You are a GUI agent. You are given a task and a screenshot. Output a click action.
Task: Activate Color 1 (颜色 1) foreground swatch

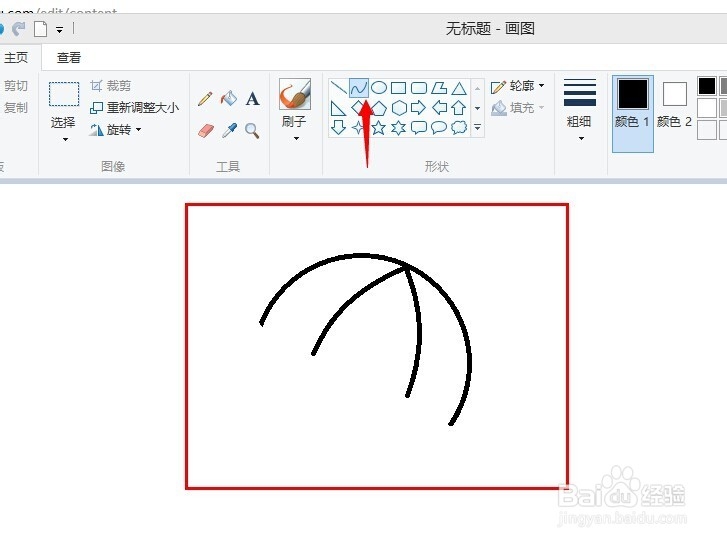tap(632, 114)
